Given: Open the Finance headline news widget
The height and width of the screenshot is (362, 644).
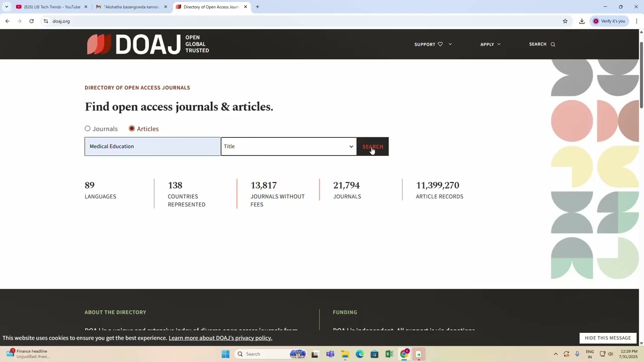Looking at the screenshot, I should tap(28, 354).
